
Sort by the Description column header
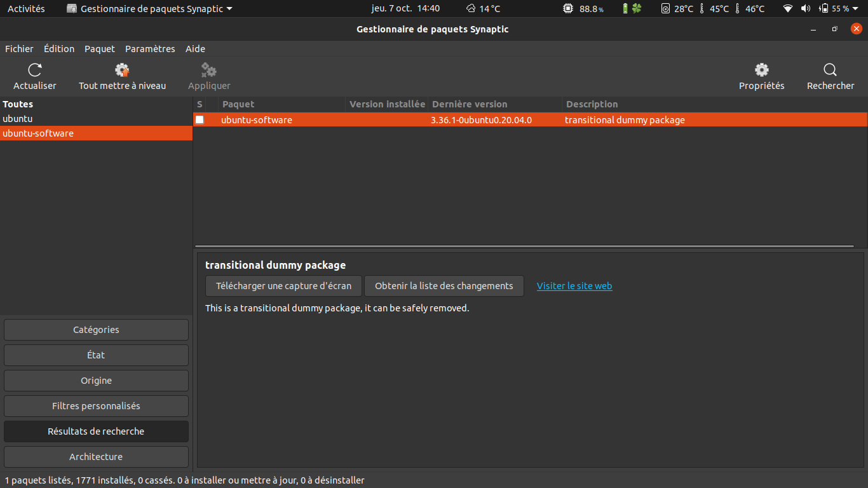715,104
